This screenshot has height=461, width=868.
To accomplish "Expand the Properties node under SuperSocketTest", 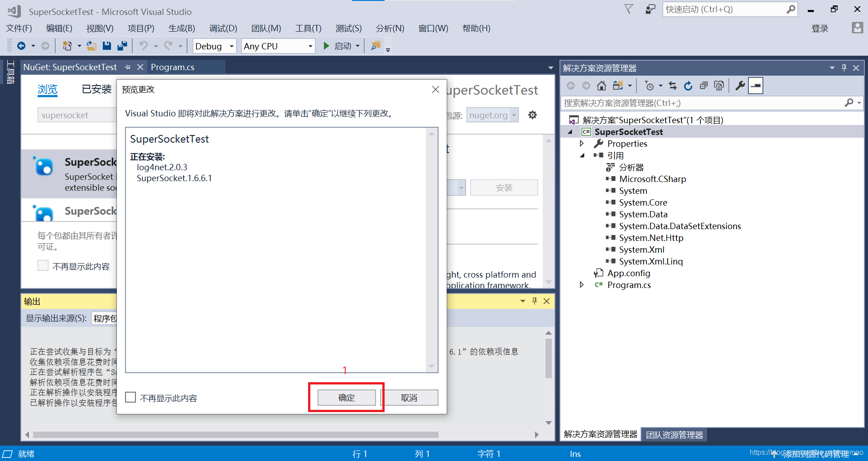I will pos(582,144).
